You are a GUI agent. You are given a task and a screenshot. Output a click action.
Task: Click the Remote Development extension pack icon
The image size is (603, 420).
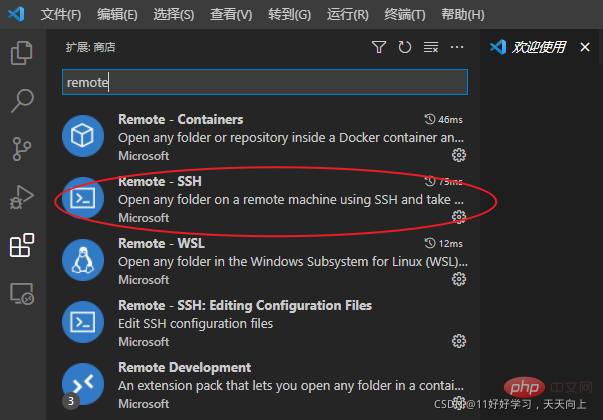coord(83,383)
